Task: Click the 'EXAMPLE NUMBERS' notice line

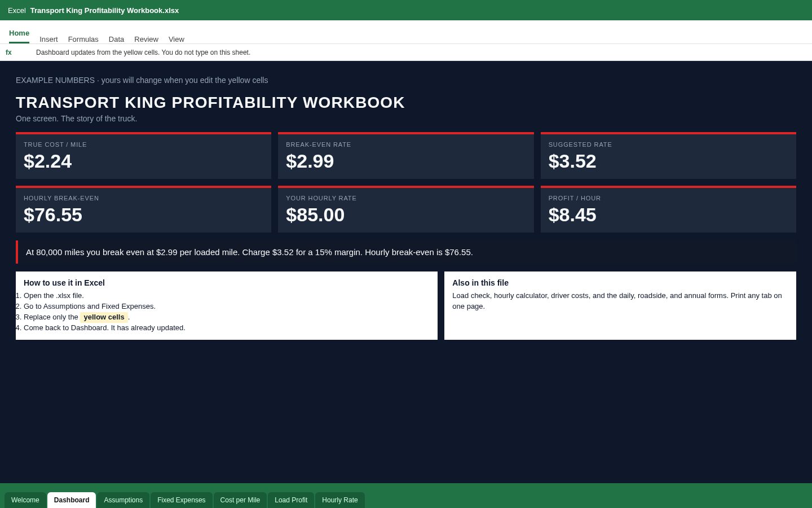Action: [x=142, y=80]
